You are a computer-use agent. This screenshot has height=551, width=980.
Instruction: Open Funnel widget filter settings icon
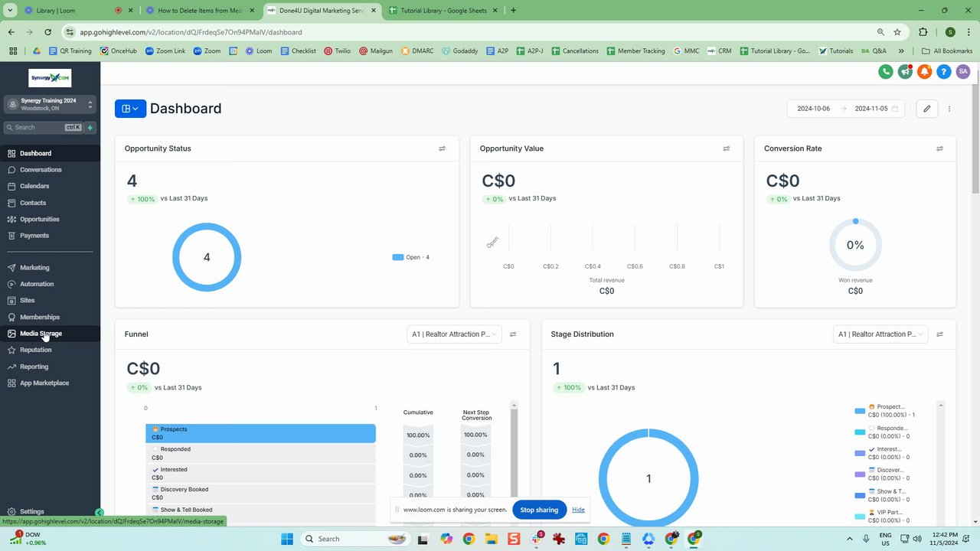(x=513, y=334)
